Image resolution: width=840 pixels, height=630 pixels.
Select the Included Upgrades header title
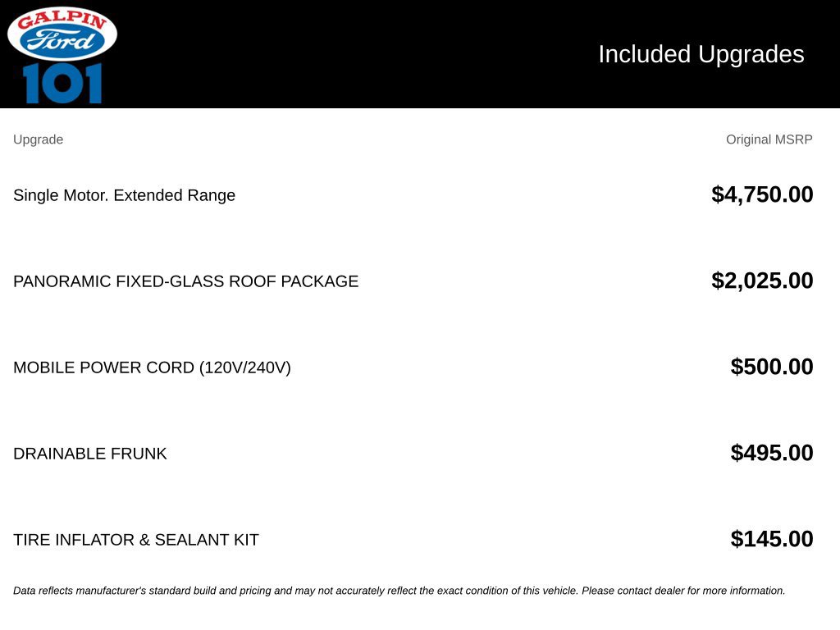(701, 54)
